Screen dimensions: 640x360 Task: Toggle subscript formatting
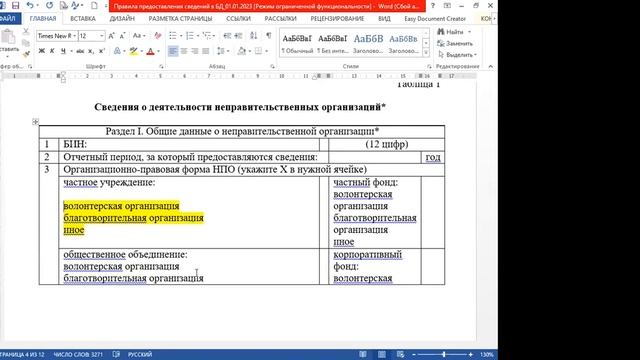pyautogui.click(x=91, y=51)
